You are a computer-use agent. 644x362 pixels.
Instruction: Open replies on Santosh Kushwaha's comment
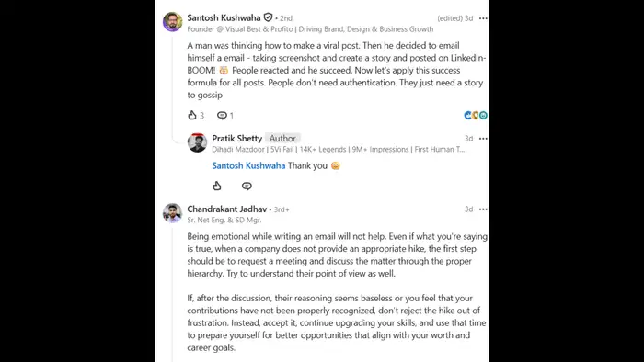click(225, 116)
